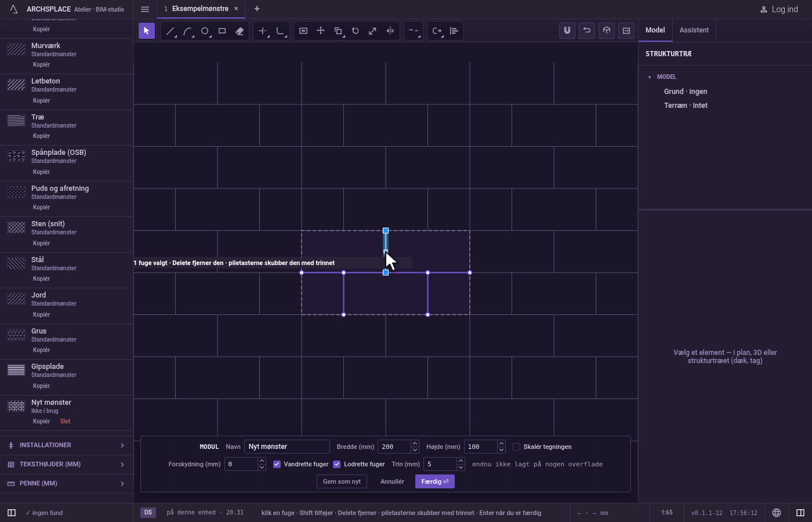Select the eraser tool
Image resolution: width=812 pixels, height=522 pixels.
coord(240,31)
